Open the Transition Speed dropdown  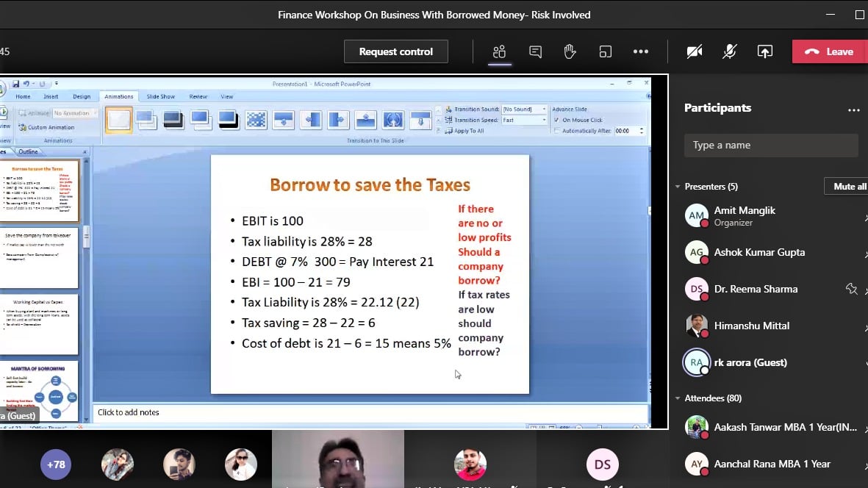(544, 120)
